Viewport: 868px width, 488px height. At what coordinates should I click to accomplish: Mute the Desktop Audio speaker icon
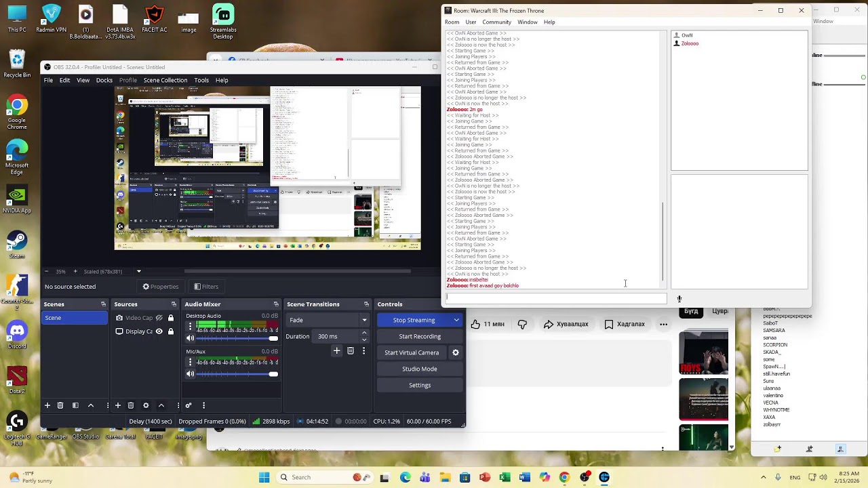190,338
